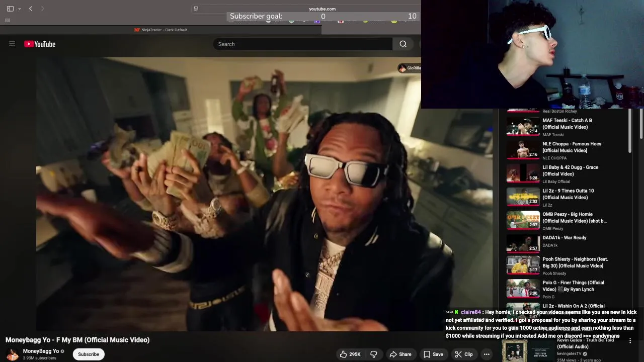Open NLE Choppa - Famous Hoes thumbnail
Image resolution: width=644 pixels, height=362 pixels.
point(523,150)
